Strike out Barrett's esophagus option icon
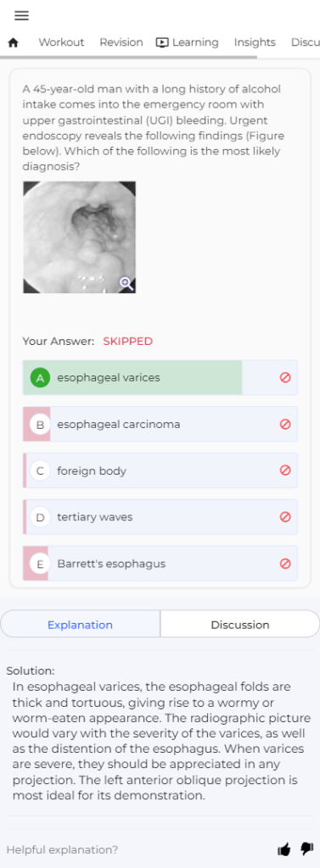This screenshot has width=320, height=868. click(x=285, y=564)
